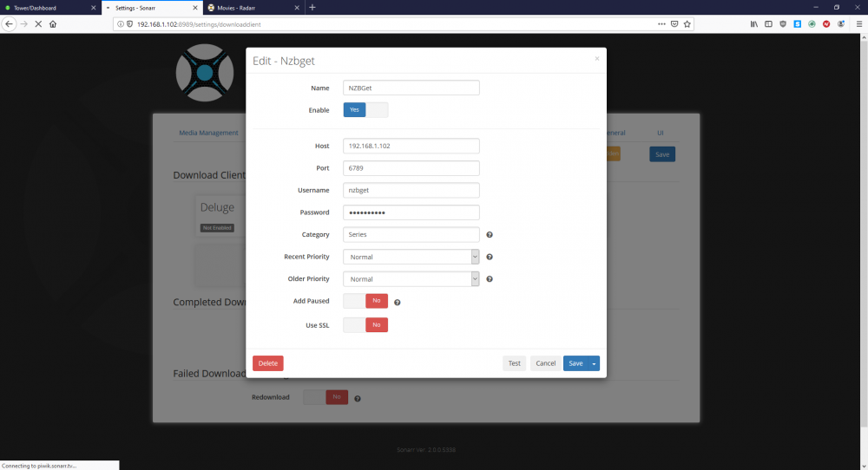Viewport: 868px width, 470px height.
Task: Switch to the Settings - Sonarr browser tab
Action: click(152, 8)
